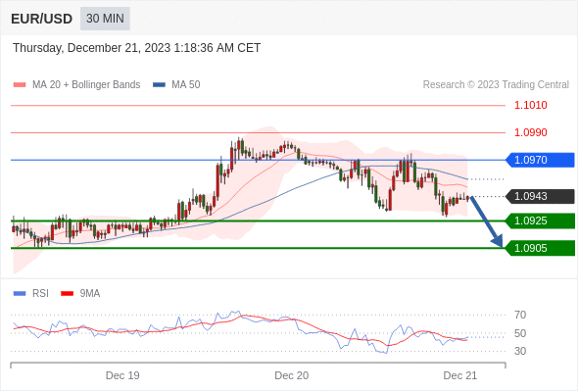Click the RSI 30 level label
The height and width of the screenshot is (392, 578).
520,351
